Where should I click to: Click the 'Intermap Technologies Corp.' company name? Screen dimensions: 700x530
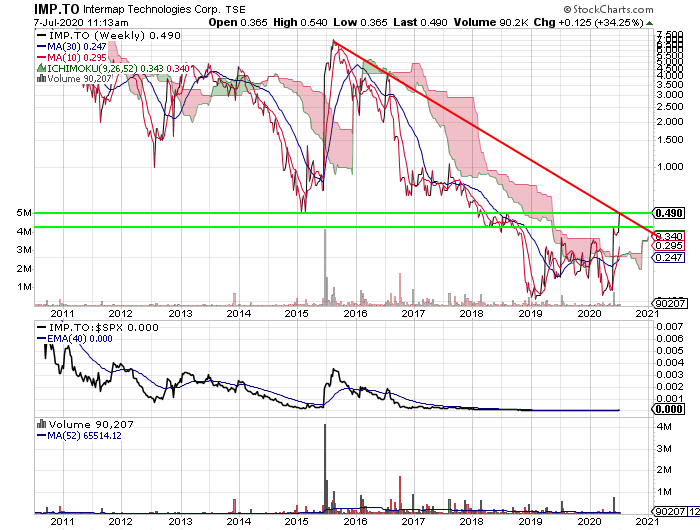(152, 9)
